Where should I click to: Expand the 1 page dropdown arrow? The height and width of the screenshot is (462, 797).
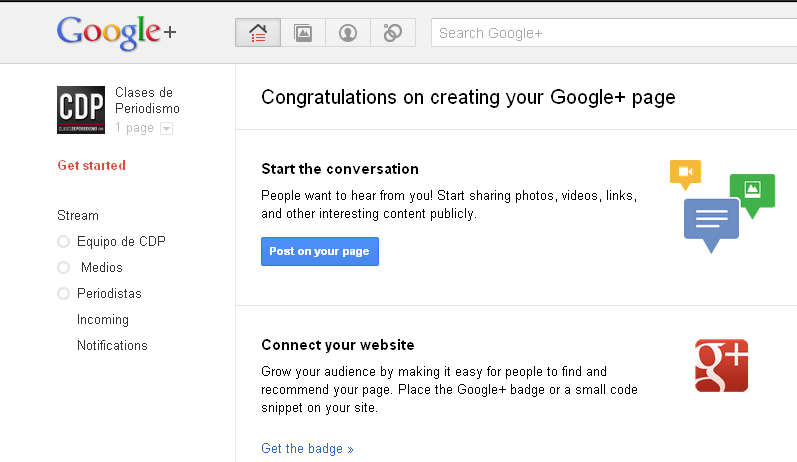coord(166,129)
